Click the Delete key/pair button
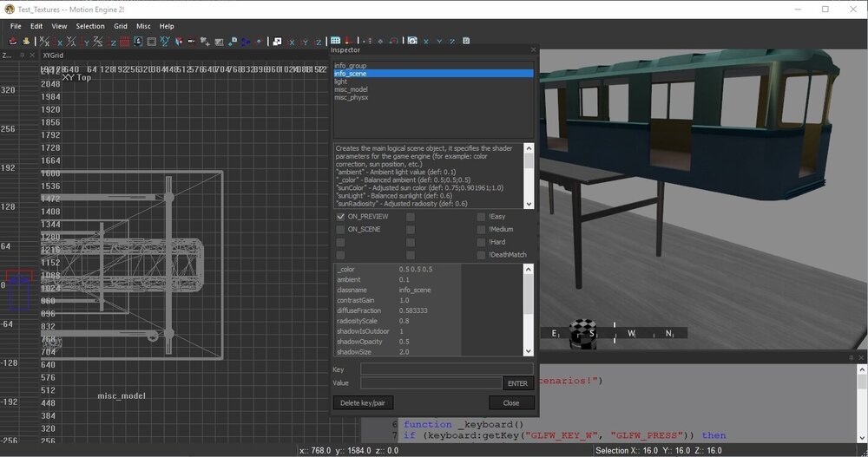Image resolution: width=868 pixels, height=457 pixels. (x=361, y=402)
